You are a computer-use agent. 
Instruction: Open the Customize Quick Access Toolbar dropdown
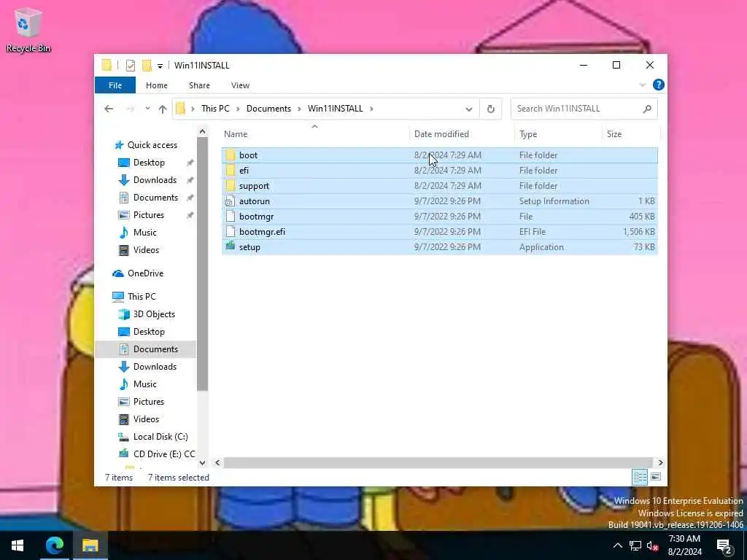click(x=160, y=66)
